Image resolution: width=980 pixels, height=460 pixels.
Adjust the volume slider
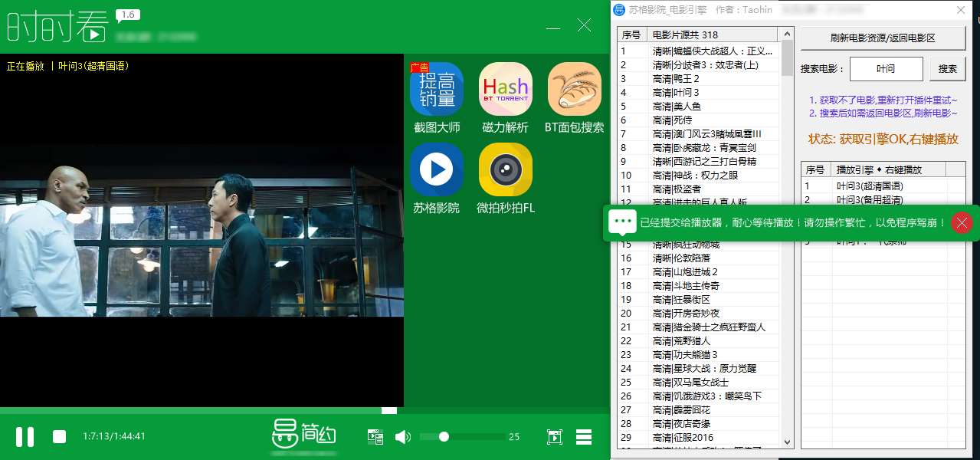point(444,437)
